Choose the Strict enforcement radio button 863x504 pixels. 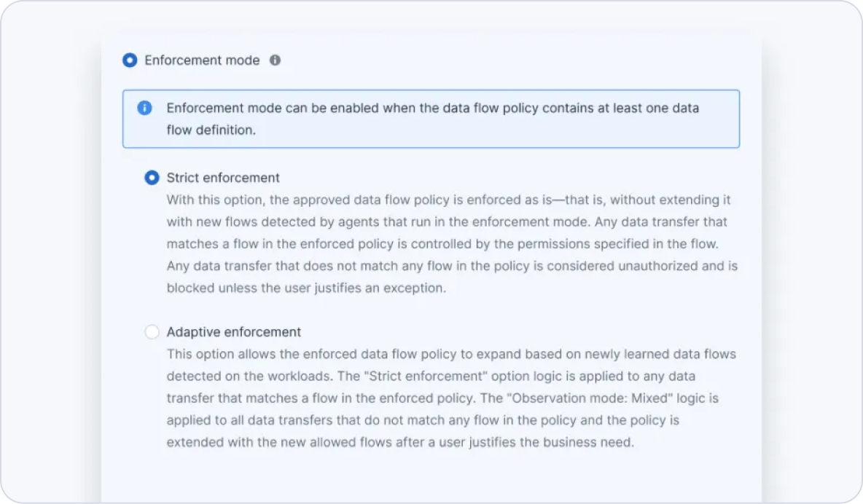pyautogui.click(x=152, y=178)
